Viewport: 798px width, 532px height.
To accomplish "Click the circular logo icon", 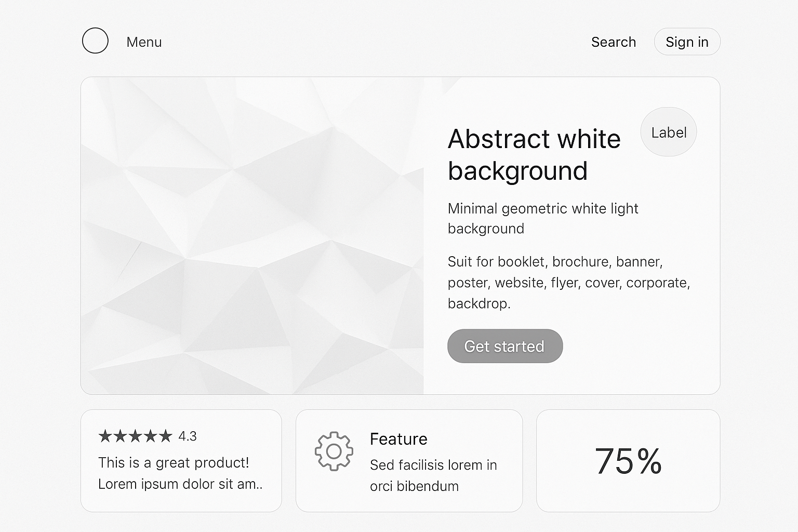I will click(95, 41).
